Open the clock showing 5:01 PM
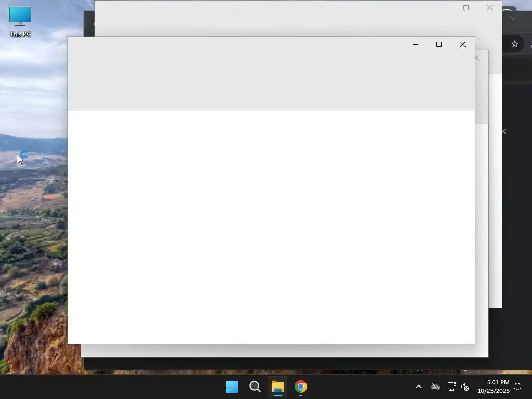The image size is (532, 399). 494,387
